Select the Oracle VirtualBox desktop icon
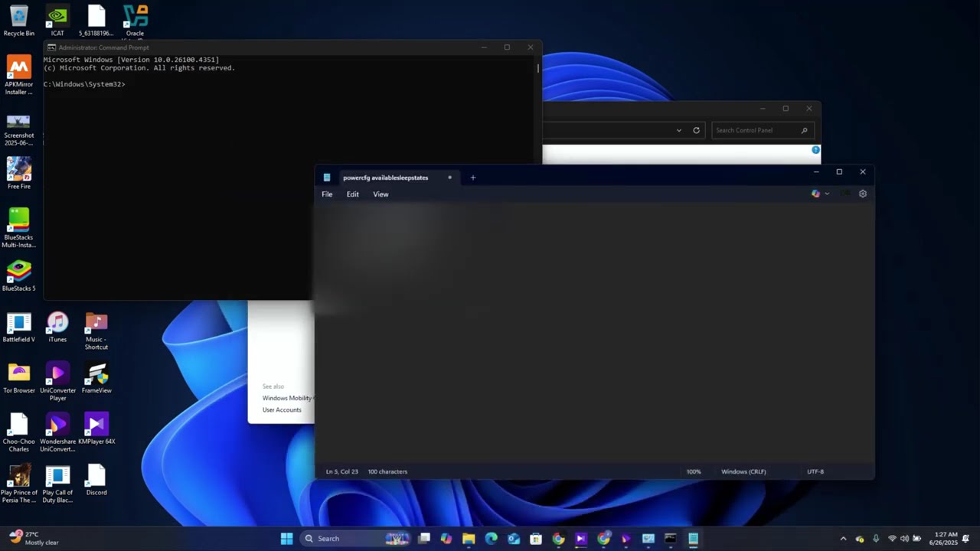This screenshot has width=980, height=551. (135, 21)
